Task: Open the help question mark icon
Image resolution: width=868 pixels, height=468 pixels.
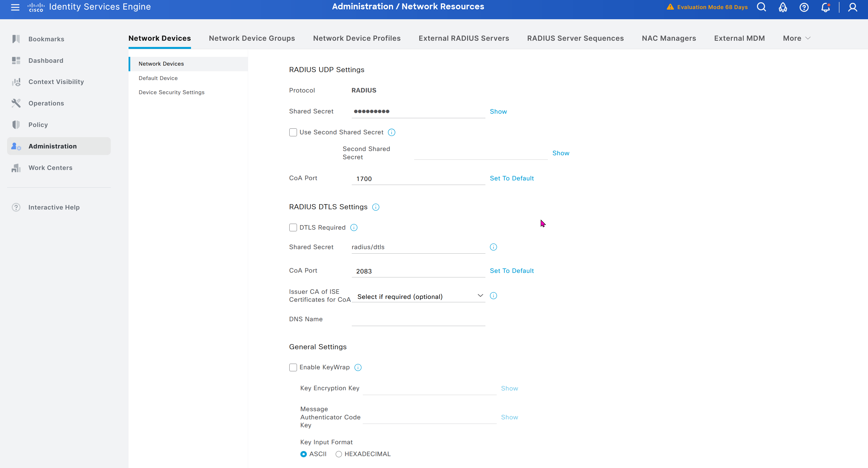Action: click(x=804, y=7)
